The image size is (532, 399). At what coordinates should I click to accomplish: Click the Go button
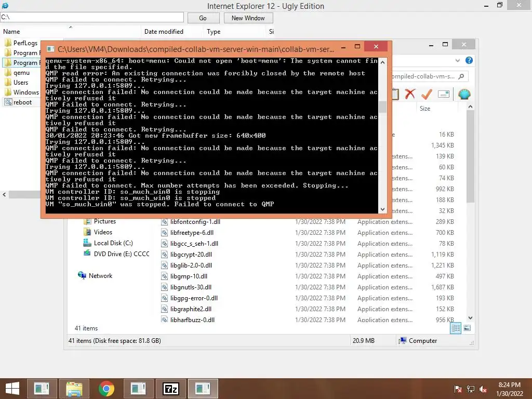tap(203, 18)
